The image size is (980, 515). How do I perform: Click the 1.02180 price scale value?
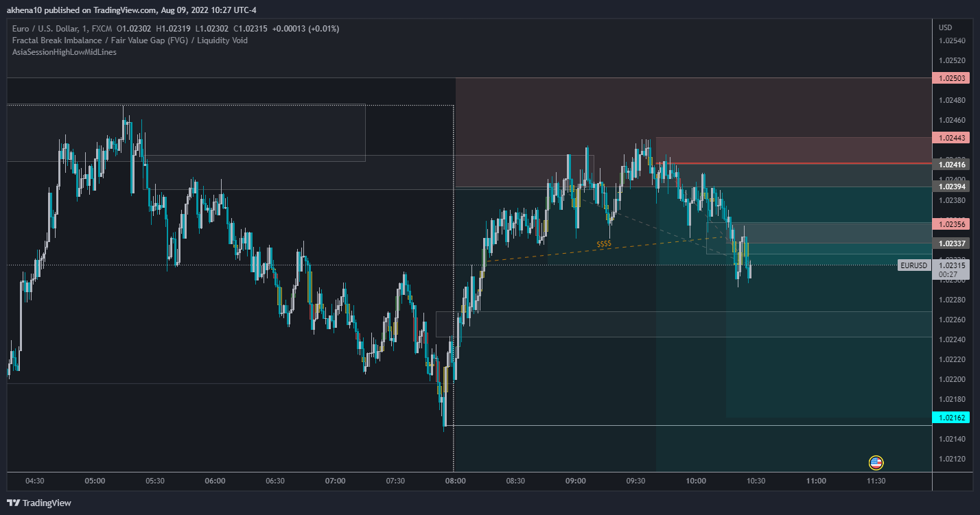(951, 399)
